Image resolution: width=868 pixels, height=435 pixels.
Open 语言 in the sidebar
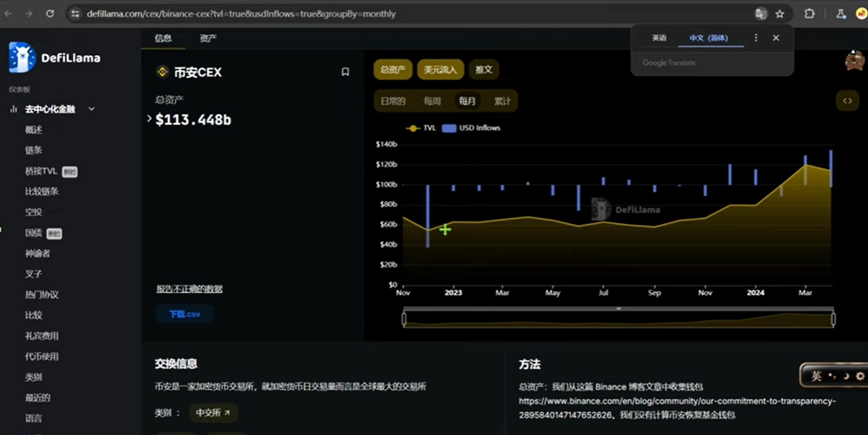(34, 418)
